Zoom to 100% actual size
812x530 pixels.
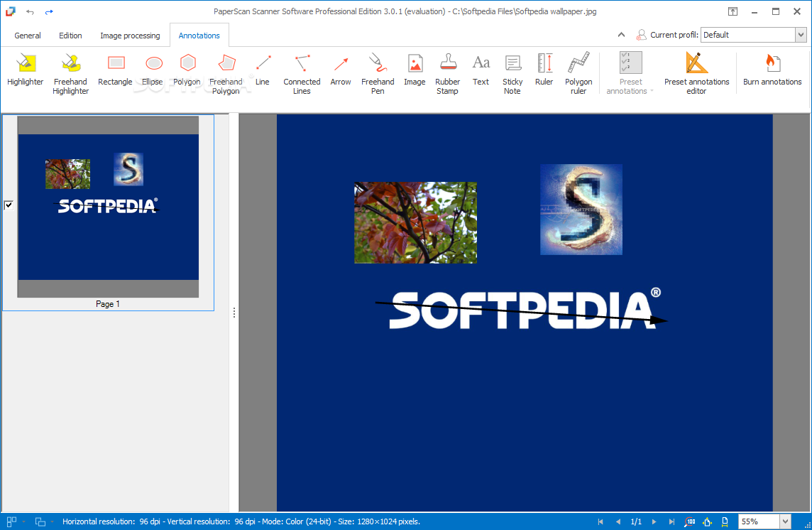690,521
